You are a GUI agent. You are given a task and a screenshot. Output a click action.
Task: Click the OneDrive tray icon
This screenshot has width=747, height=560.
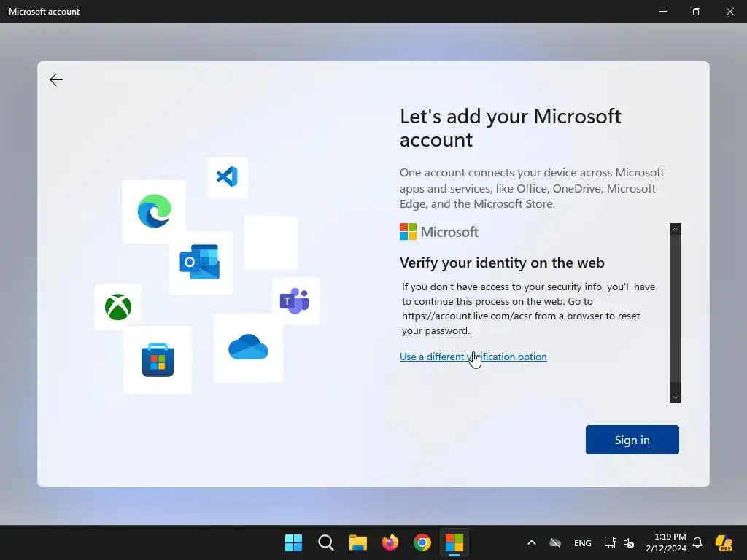tap(555, 542)
